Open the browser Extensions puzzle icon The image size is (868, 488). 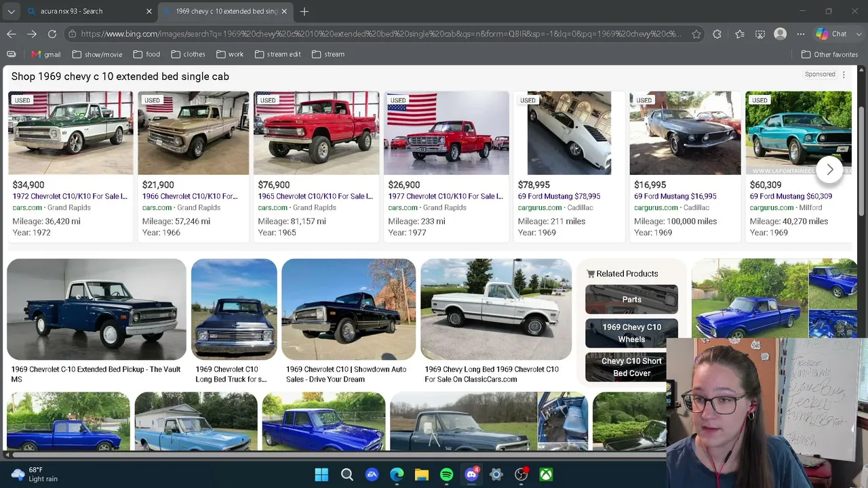pos(717,34)
